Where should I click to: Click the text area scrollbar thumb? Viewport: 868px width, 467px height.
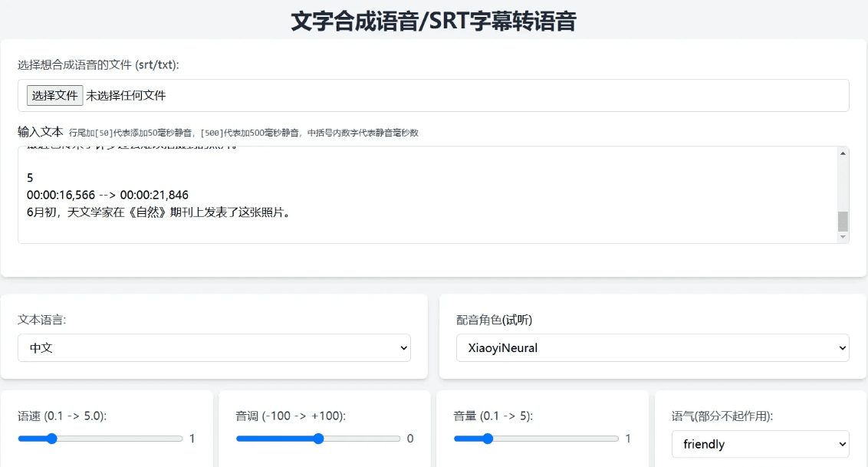[x=843, y=222]
